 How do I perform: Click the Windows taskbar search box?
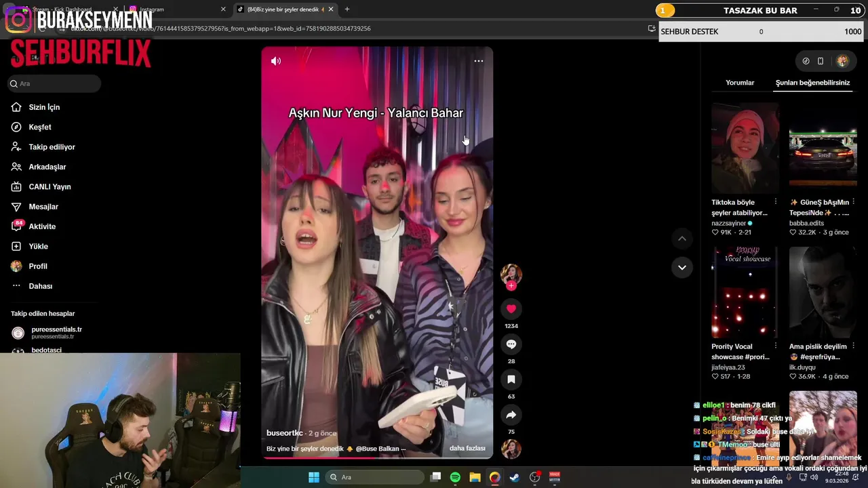374,477
